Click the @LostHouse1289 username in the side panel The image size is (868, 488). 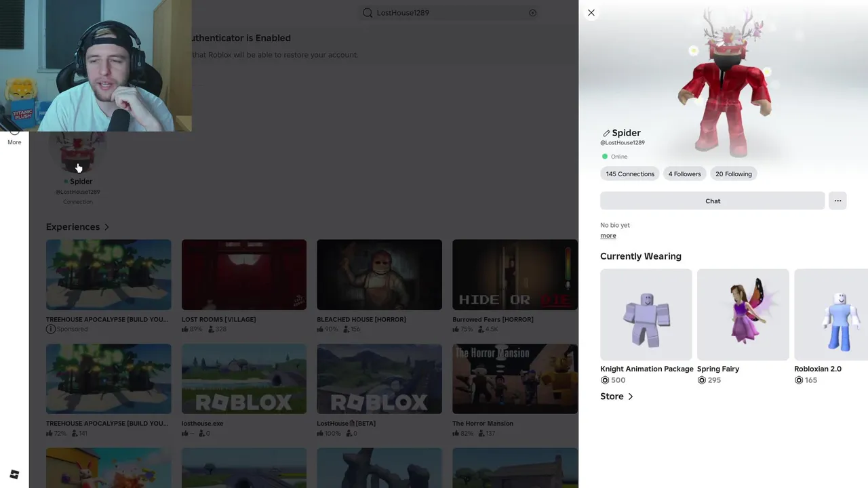tap(623, 143)
